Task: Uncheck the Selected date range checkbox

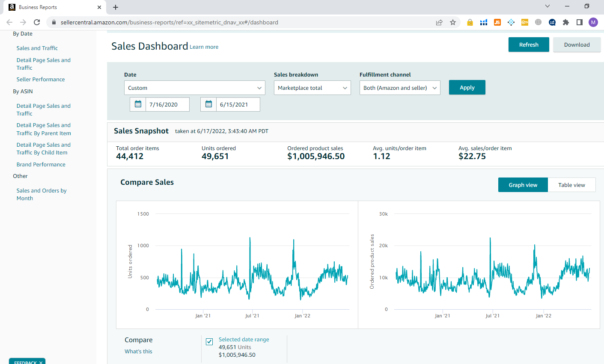Action: [x=209, y=341]
